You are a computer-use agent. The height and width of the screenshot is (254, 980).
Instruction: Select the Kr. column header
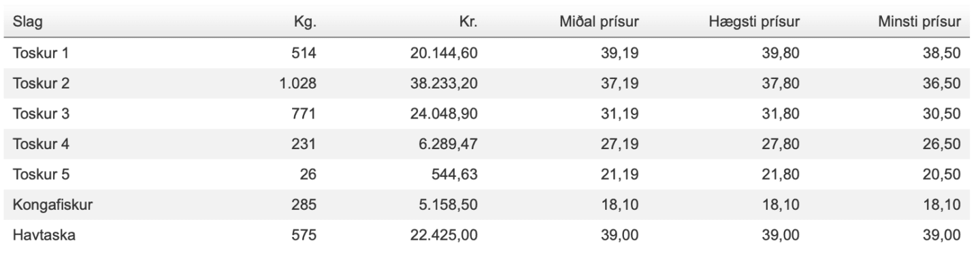476,23
